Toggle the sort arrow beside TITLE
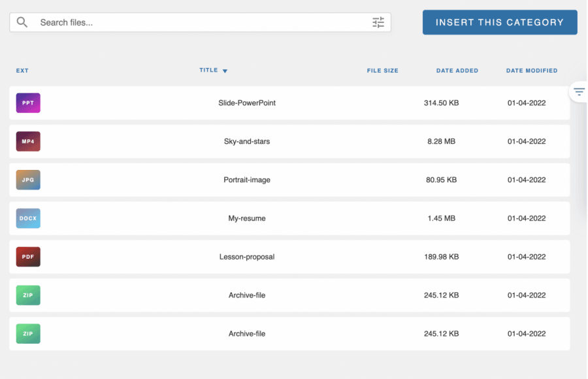Screen dimensions: 588x379 click(x=225, y=71)
